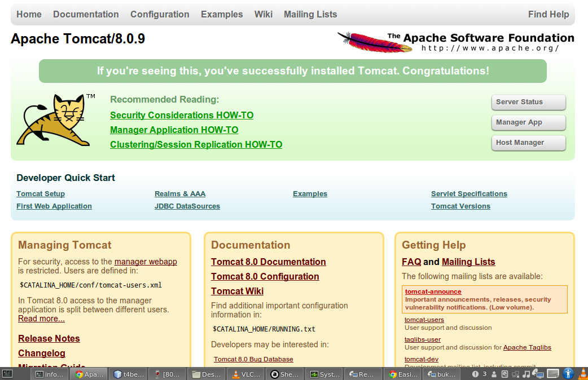Viewport: 588px width, 380px height.
Task: Open the Mailing Lists link under Getting Help
Action: (x=468, y=262)
